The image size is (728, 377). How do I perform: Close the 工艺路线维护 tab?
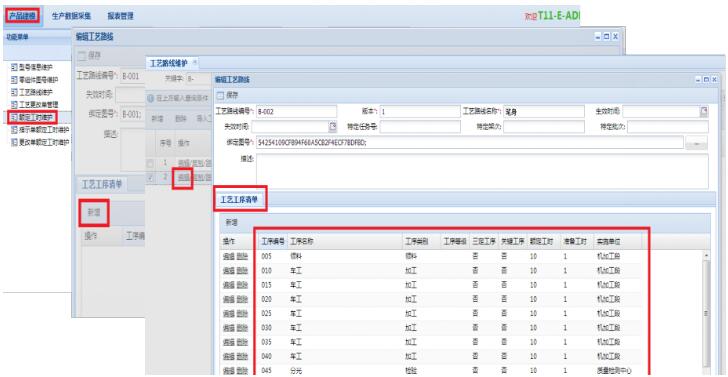tap(195, 62)
